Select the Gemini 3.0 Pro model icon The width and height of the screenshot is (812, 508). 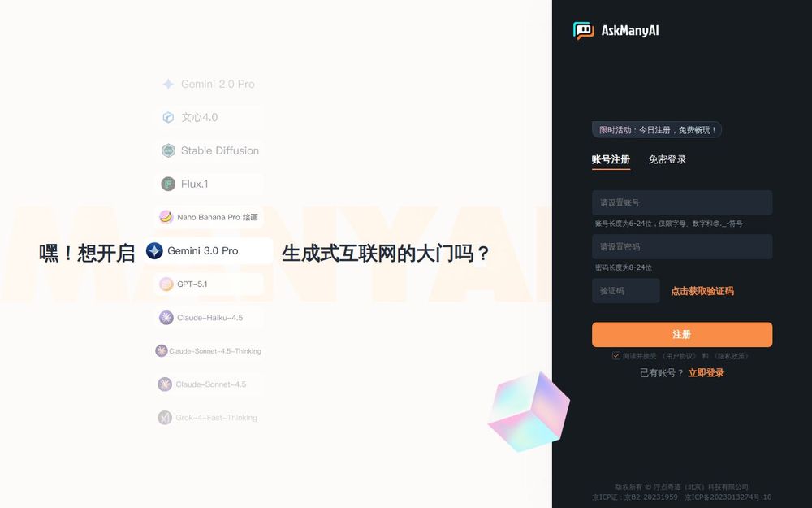(154, 251)
